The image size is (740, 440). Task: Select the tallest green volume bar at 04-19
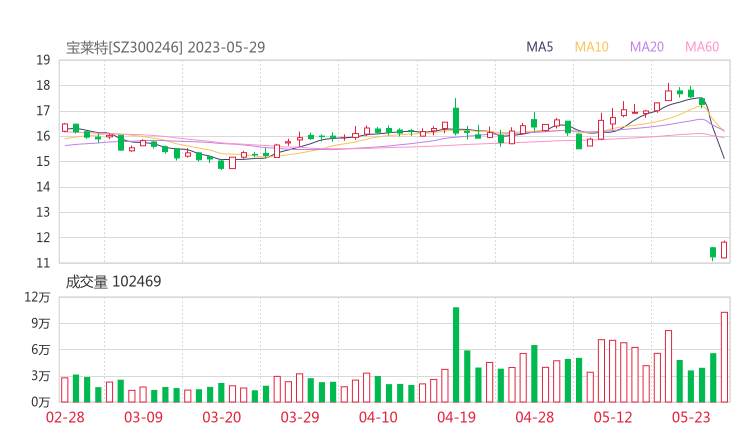coord(456,355)
